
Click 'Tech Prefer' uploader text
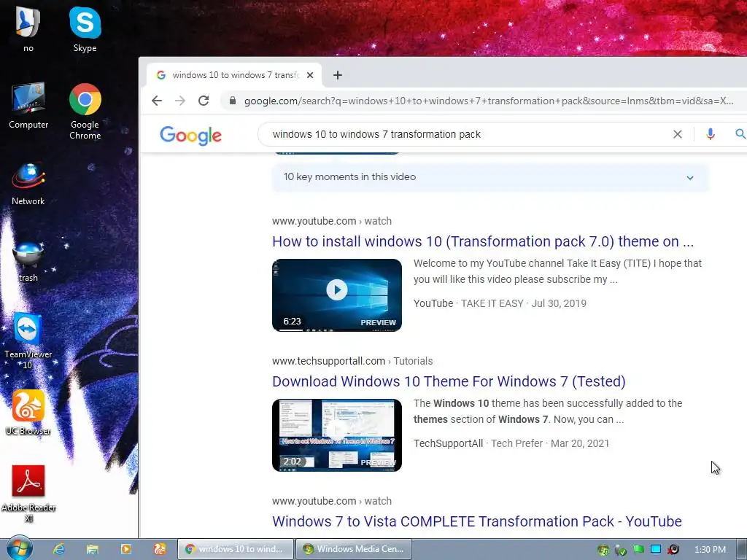516,443
